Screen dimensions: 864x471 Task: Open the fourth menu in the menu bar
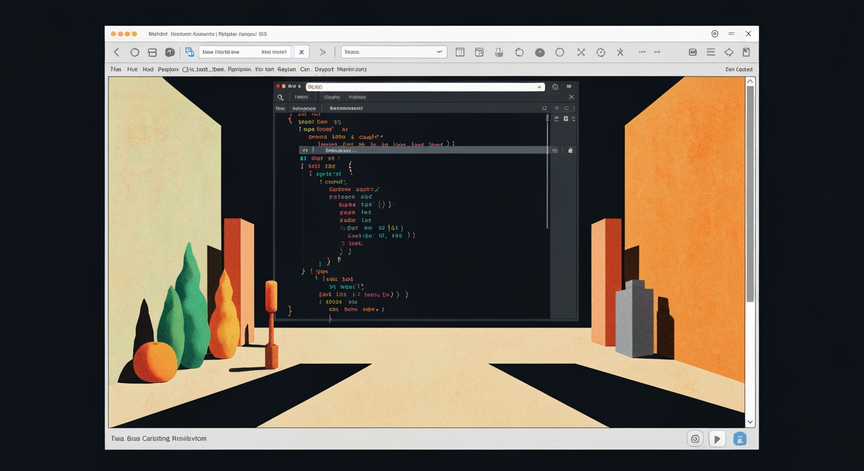168,69
